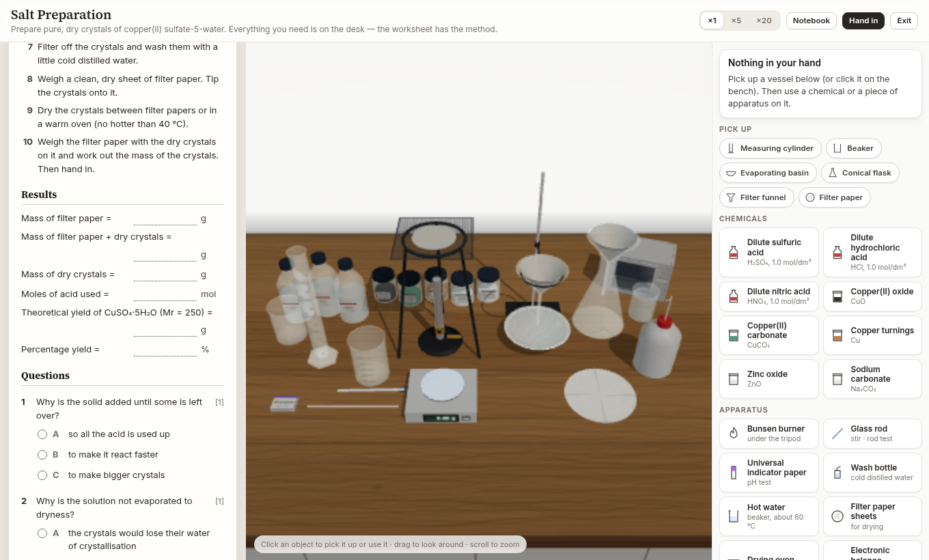929x560 pixels.
Task: Set simulation speed to ×20
Action: coord(764,20)
